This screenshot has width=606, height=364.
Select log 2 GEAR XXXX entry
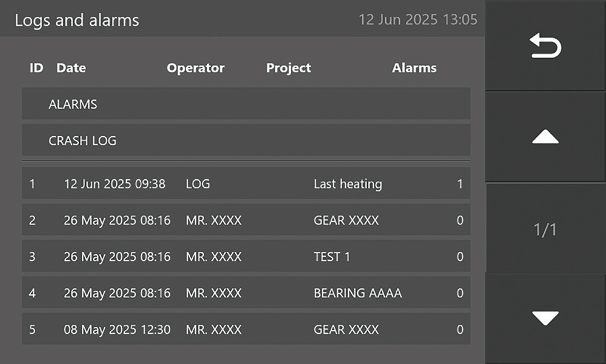(246, 220)
